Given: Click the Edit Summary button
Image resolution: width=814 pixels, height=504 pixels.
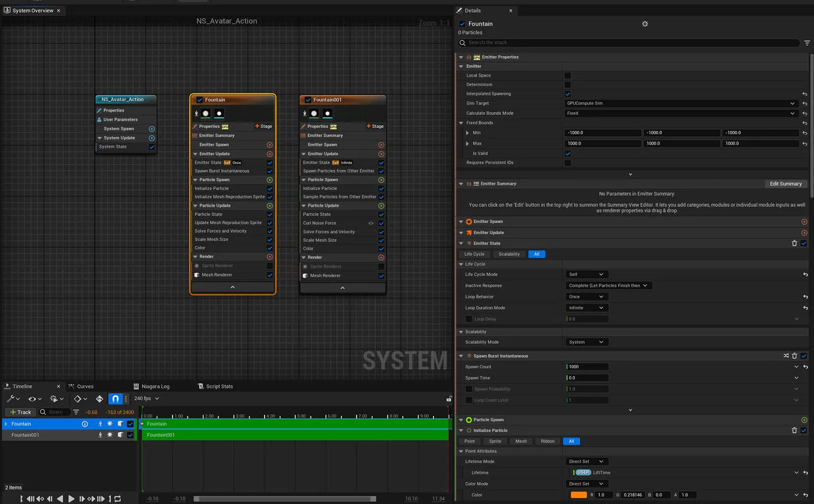Looking at the screenshot, I should (786, 184).
